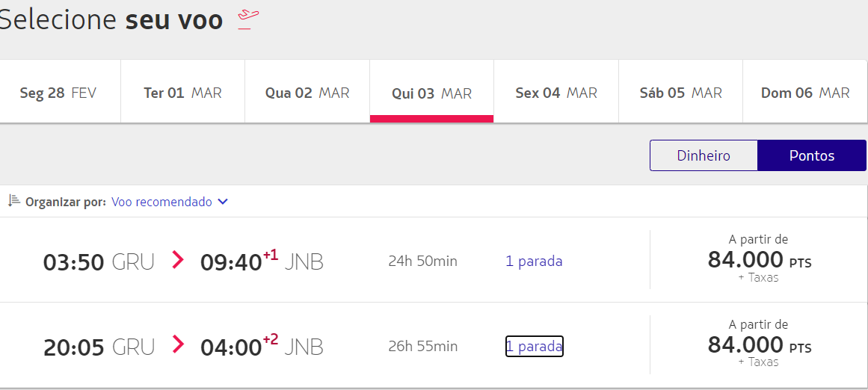Click the red arrow in the 03:50 flight row

point(178,260)
